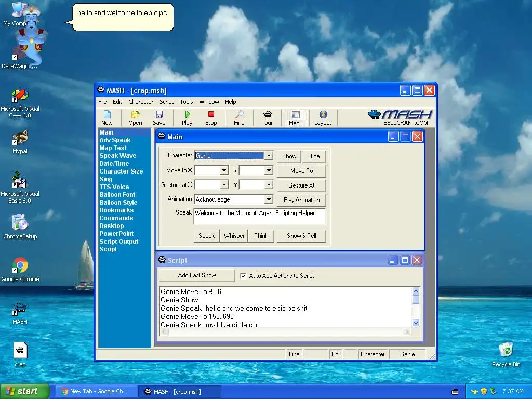The image size is (532, 399).
Task: Open the Recycle Bin
Action: pos(506,354)
